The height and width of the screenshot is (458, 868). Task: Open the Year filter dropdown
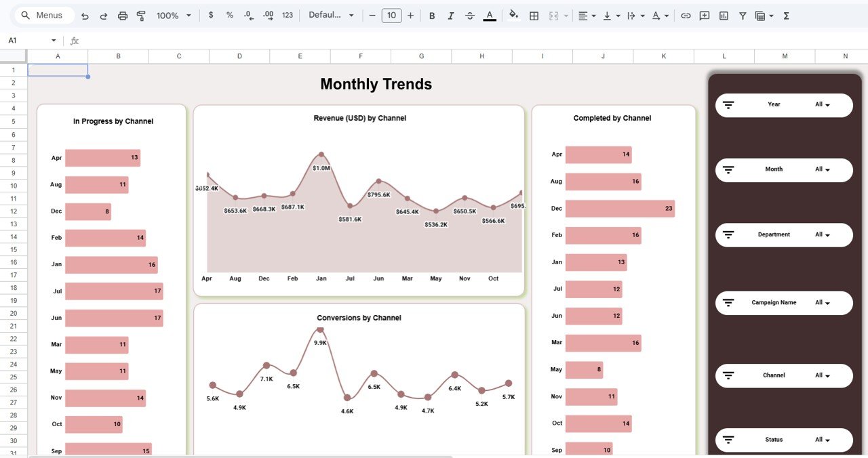pyautogui.click(x=823, y=104)
